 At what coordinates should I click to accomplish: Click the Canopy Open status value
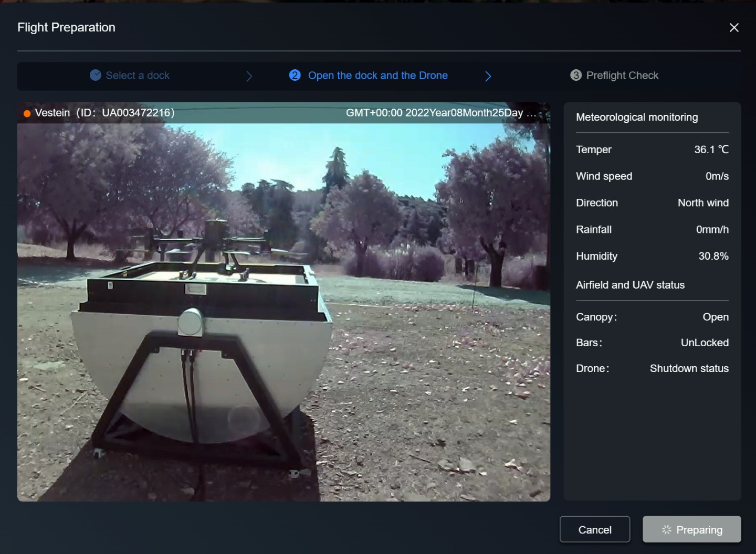[x=716, y=317]
